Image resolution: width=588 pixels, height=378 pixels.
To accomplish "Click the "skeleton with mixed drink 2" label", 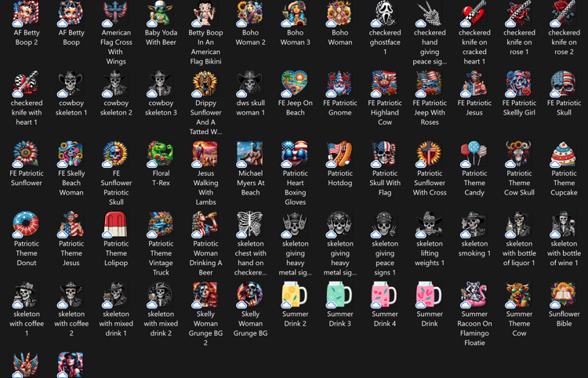I will tap(161, 324).
